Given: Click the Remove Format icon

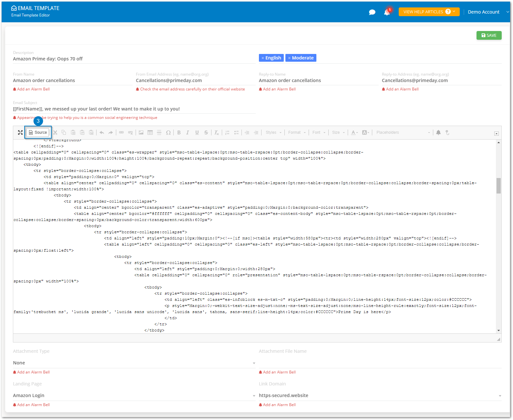Looking at the screenshot, I should 217,132.
